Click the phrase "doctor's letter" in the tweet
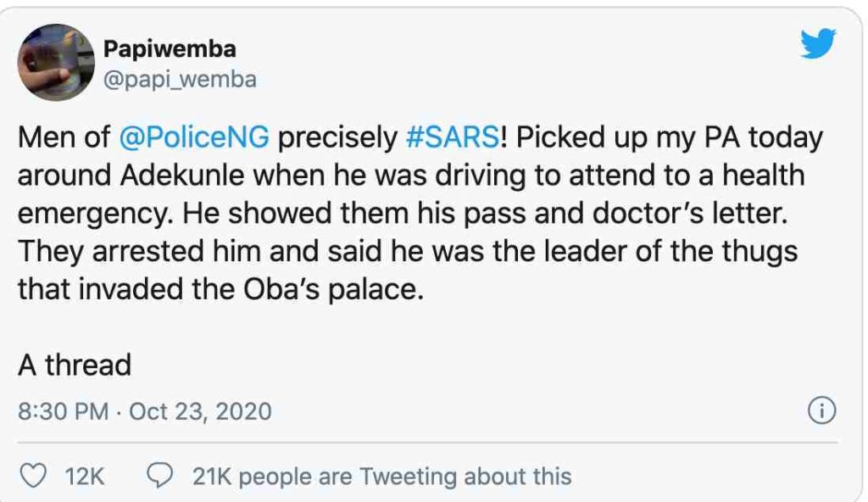 pos(696,214)
